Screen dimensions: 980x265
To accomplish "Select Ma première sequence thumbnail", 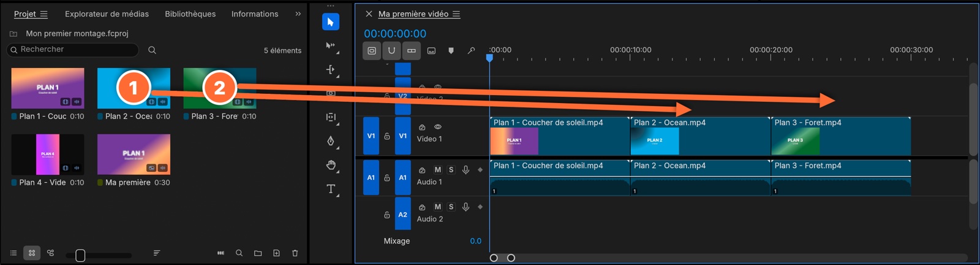I will point(134,155).
